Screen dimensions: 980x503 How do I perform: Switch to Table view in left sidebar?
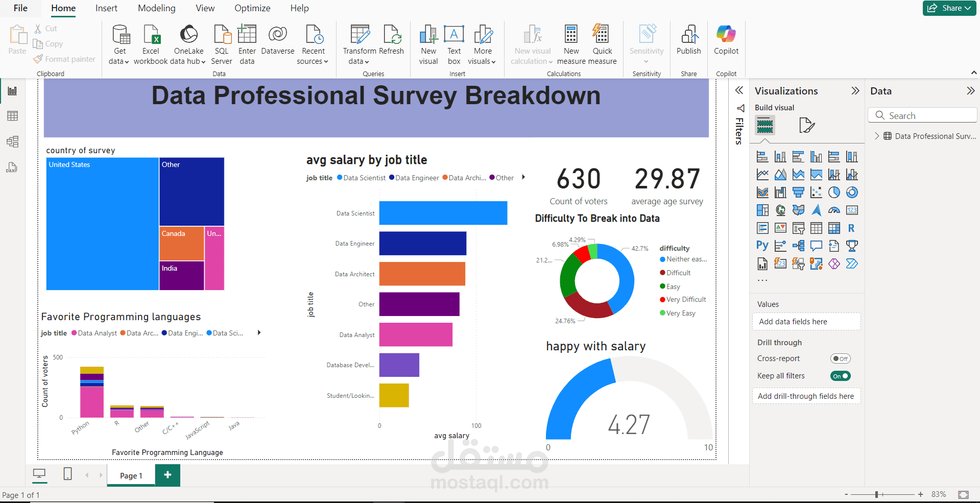pyautogui.click(x=12, y=116)
